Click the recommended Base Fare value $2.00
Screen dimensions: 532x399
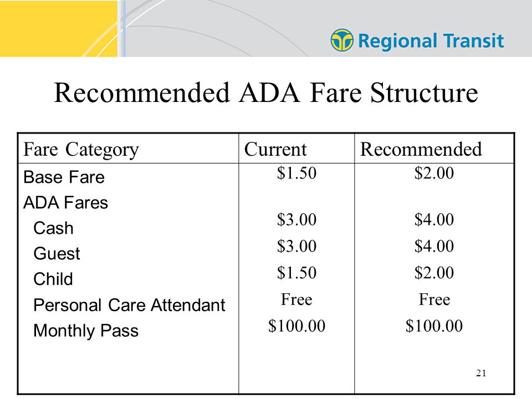[x=434, y=173]
